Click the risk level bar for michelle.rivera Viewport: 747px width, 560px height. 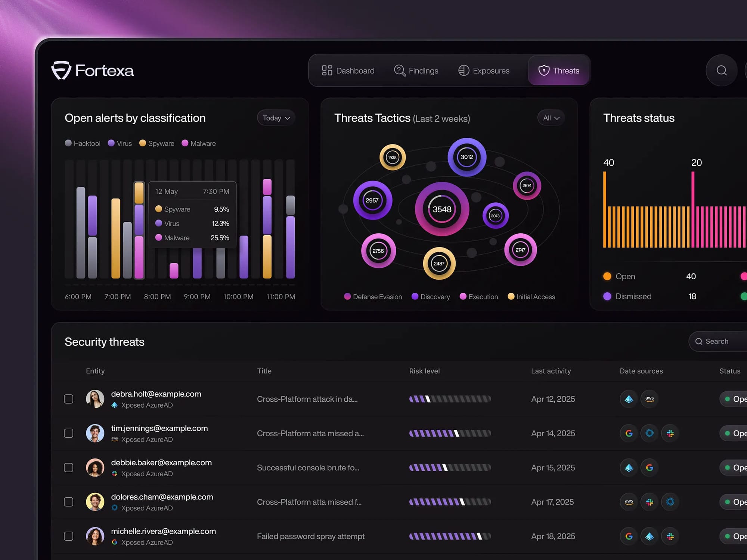point(450,536)
